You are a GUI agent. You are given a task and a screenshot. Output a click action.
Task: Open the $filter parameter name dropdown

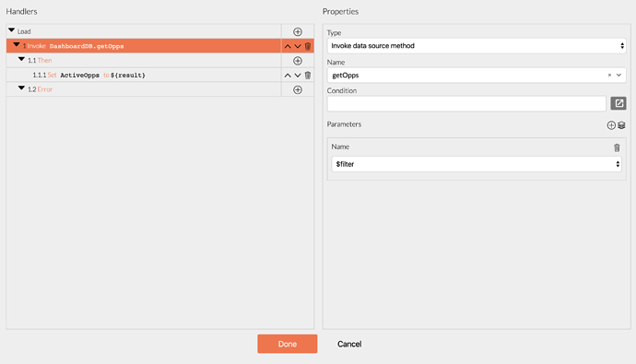pyautogui.click(x=477, y=164)
